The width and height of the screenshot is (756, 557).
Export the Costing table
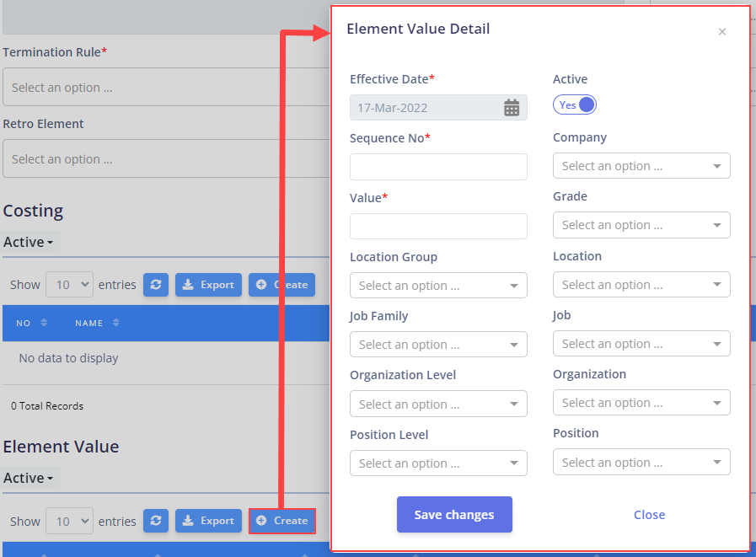(208, 285)
